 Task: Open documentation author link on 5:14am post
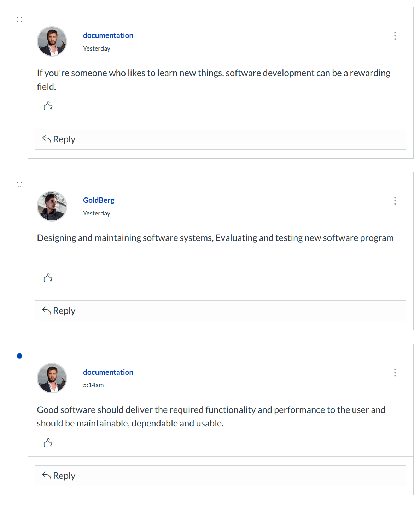point(108,372)
